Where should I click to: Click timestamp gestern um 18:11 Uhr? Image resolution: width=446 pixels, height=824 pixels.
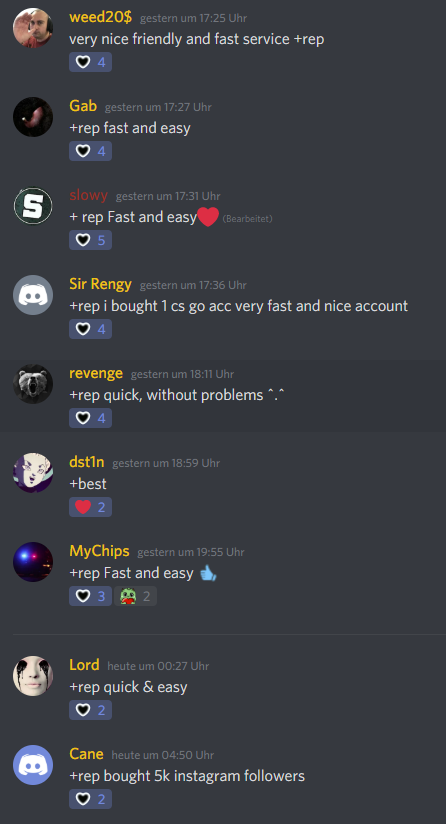[182, 374]
